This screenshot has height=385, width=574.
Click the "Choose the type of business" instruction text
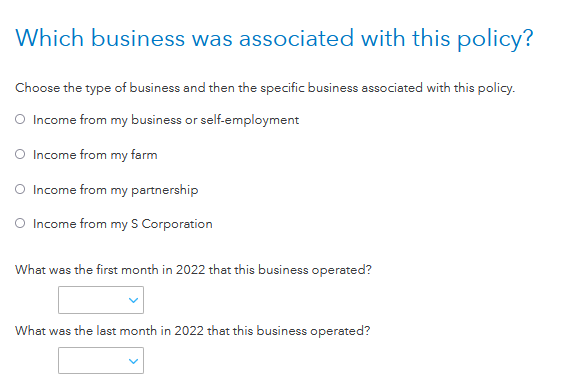tap(265, 88)
